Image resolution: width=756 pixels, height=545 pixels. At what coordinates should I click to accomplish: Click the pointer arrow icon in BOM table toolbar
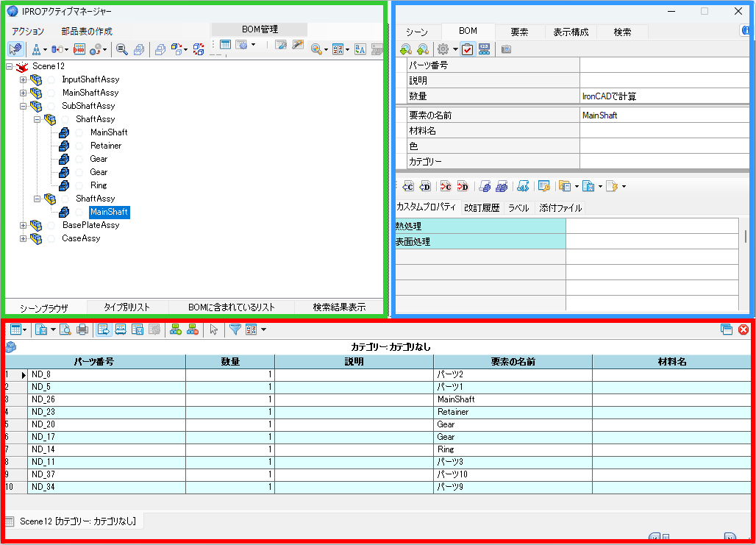[213, 330]
